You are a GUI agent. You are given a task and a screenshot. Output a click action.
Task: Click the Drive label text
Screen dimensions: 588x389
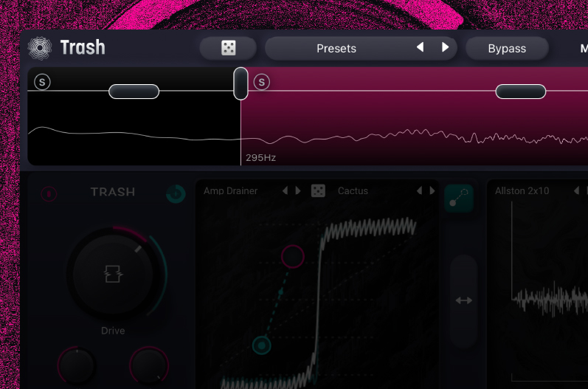point(113,331)
